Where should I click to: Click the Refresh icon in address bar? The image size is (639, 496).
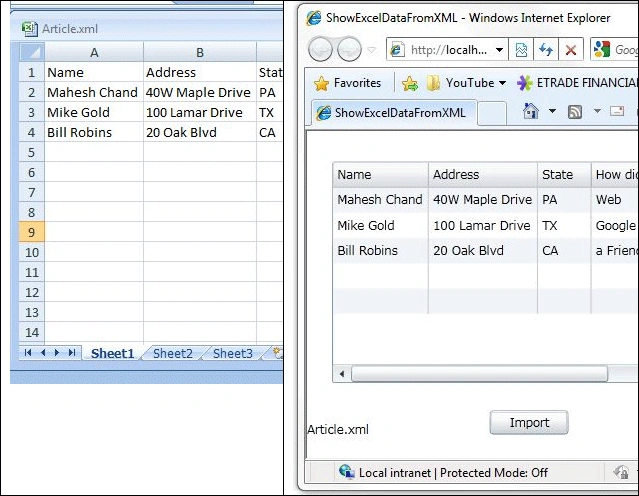[x=546, y=50]
